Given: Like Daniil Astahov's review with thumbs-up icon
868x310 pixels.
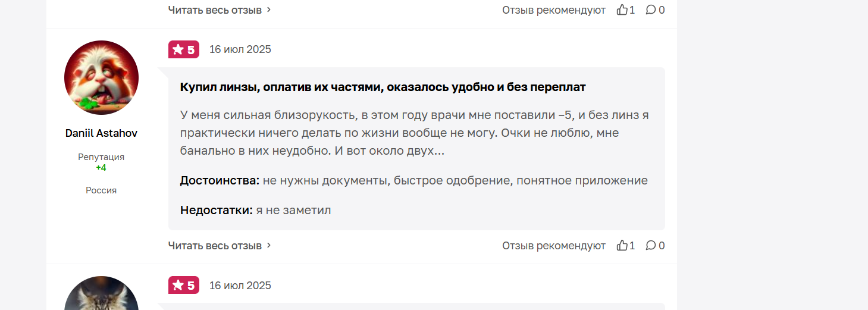Looking at the screenshot, I should [622, 245].
